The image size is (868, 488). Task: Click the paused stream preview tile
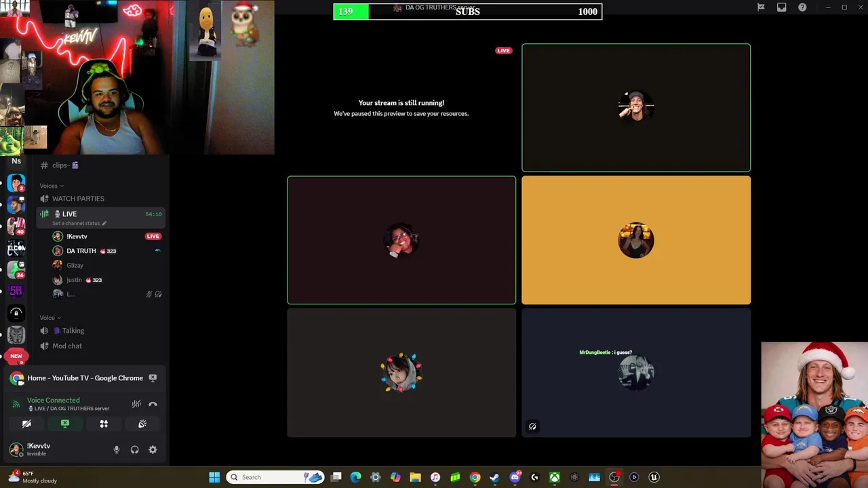(401, 108)
